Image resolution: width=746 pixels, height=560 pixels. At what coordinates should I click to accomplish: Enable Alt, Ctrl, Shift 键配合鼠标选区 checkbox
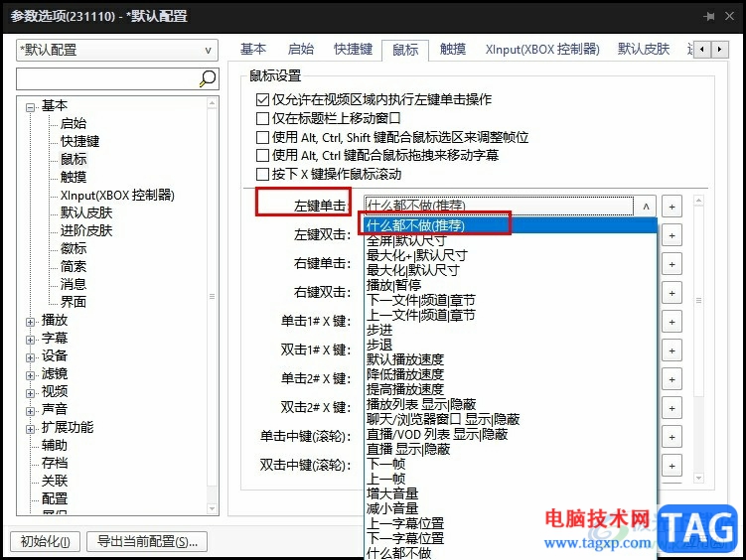[x=262, y=137]
